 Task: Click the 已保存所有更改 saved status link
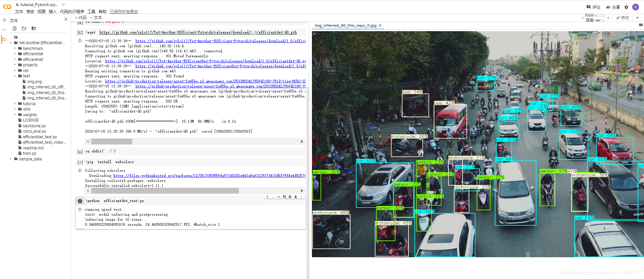(x=124, y=12)
